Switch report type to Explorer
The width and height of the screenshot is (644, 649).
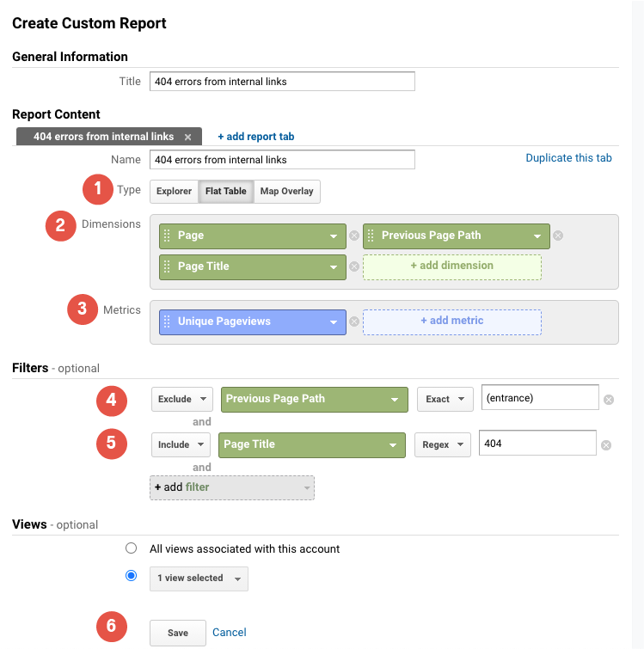click(x=174, y=191)
